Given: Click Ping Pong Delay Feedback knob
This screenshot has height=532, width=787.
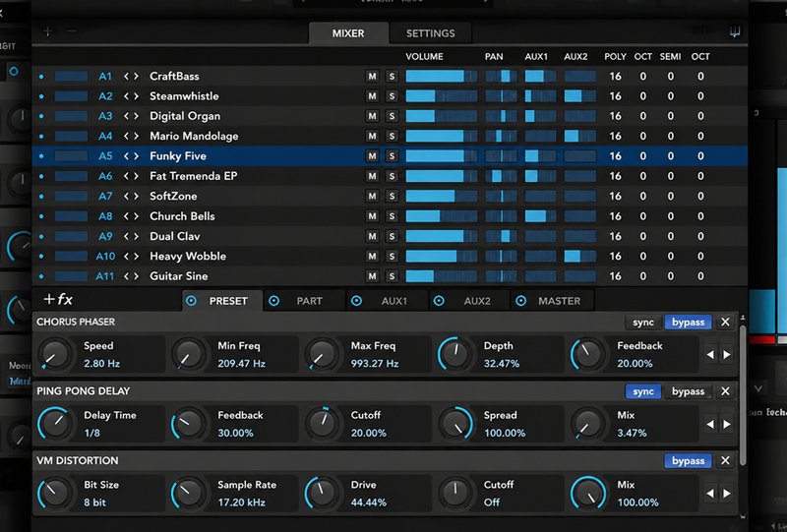Looking at the screenshot, I should [x=188, y=424].
